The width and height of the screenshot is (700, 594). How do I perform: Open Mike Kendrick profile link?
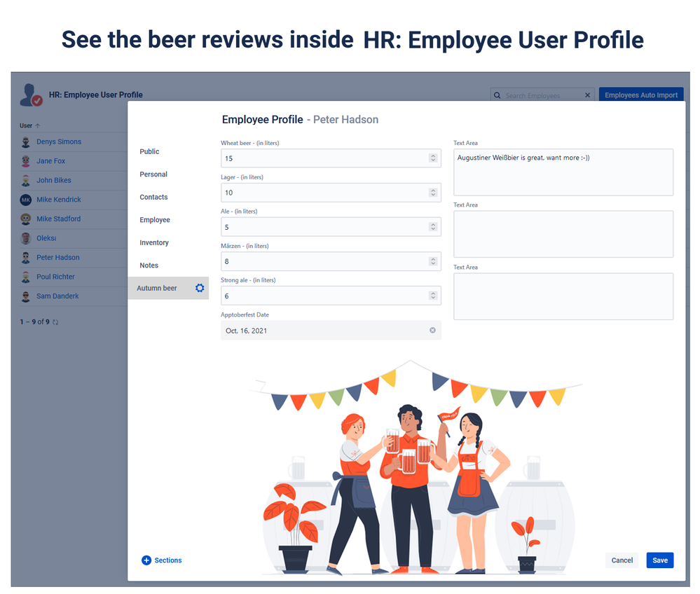click(x=58, y=200)
